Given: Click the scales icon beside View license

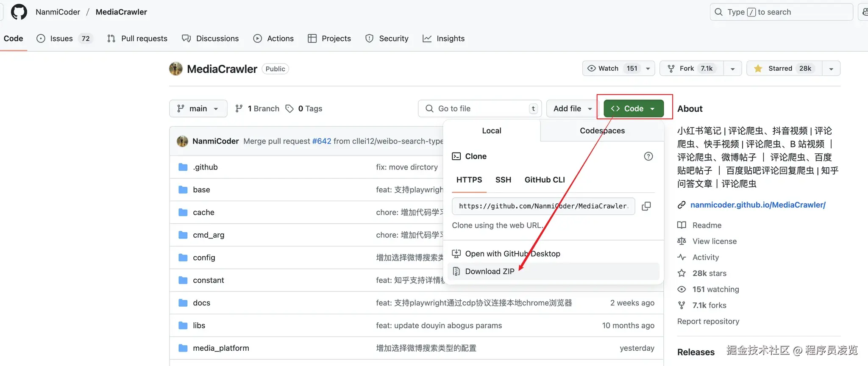Looking at the screenshot, I should pyautogui.click(x=682, y=241).
